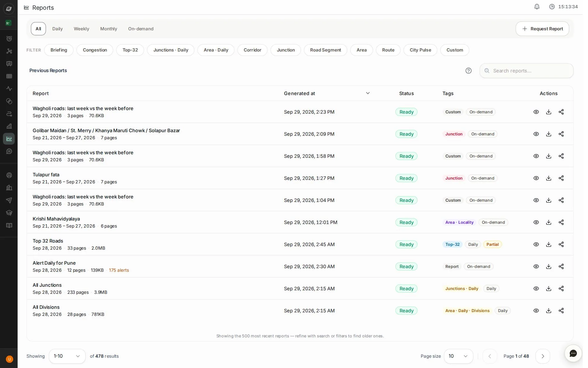This screenshot has height=368, width=588.
Task: View the Alert Daily for Pune report
Action: pyautogui.click(x=536, y=266)
